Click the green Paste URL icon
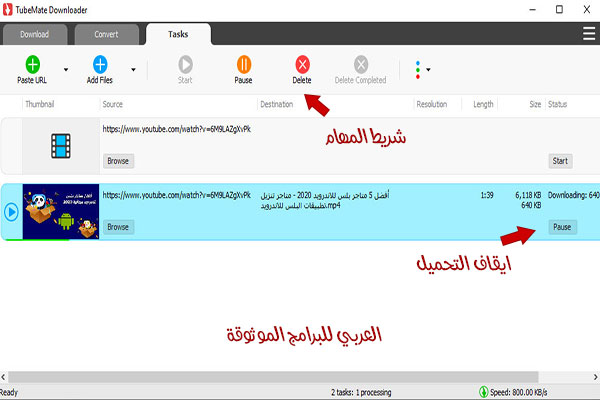The height and width of the screenshot is (400, 600). point(33,64)
